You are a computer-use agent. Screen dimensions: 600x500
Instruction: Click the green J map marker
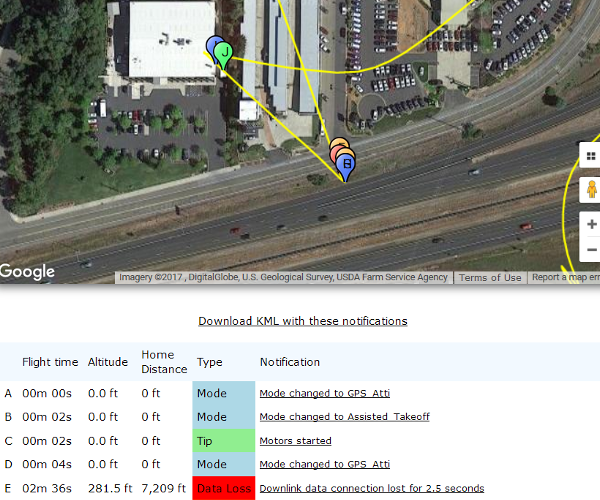pyautogui.click(x=223, y=54)
